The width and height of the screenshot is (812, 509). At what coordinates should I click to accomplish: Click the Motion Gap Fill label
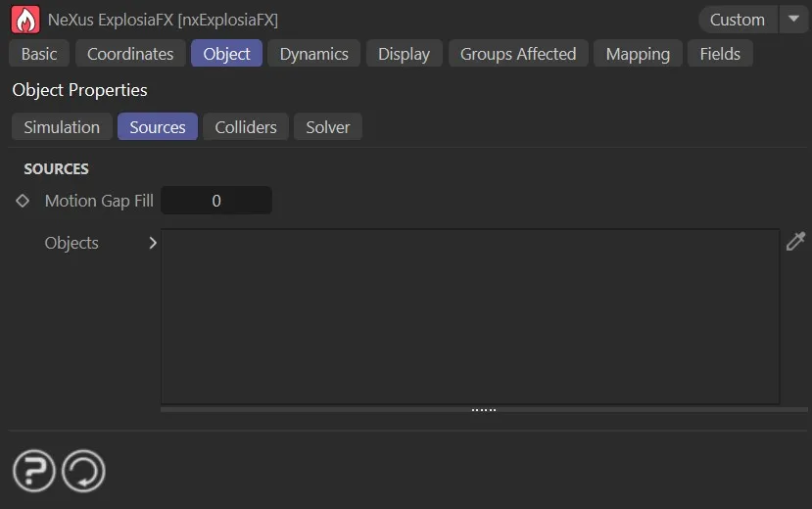pos(99,201)
